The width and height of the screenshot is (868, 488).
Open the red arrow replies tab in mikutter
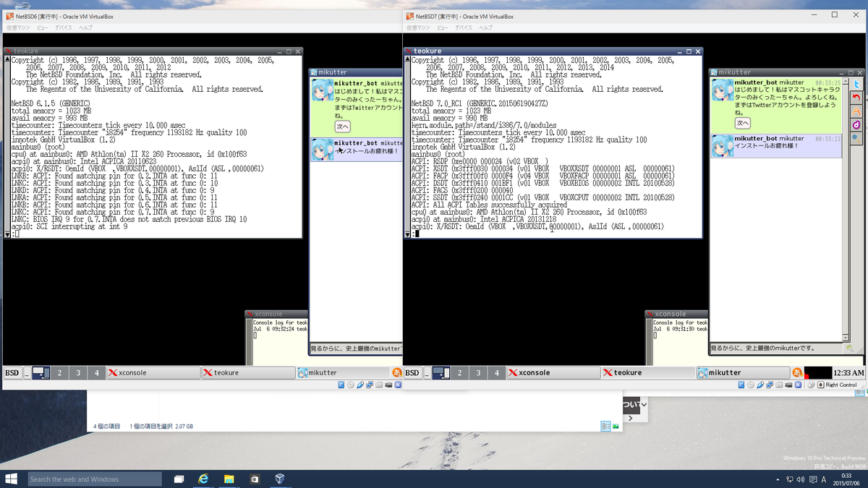pyautogui.click(x=857, y=98)
